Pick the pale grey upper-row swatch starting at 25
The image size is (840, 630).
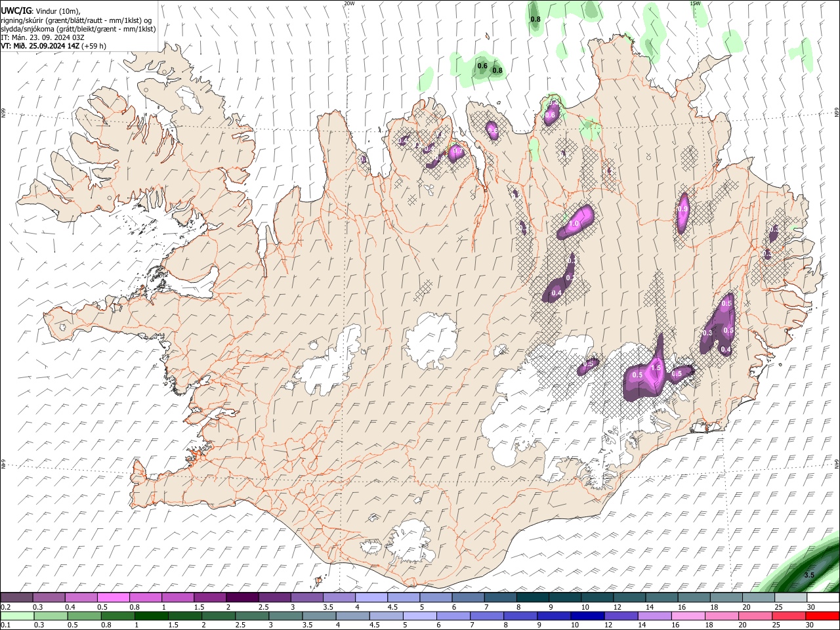(x=791, y=597)
